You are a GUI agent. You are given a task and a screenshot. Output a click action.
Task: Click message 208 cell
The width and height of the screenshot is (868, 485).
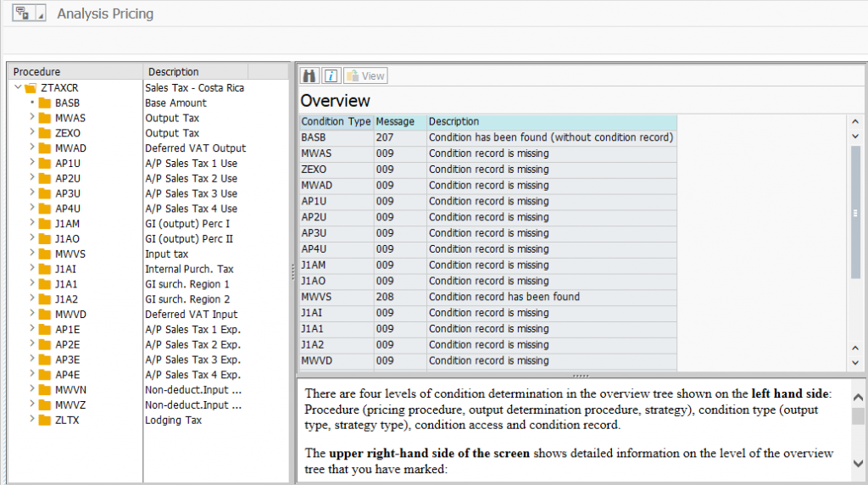(400, 297)
